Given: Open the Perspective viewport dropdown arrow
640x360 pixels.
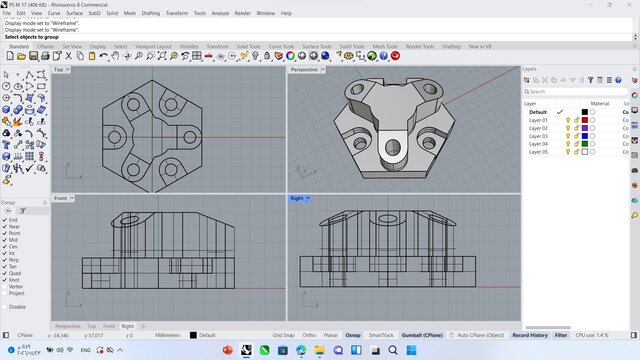Looking at the screenshot, I should coord(323,70).
